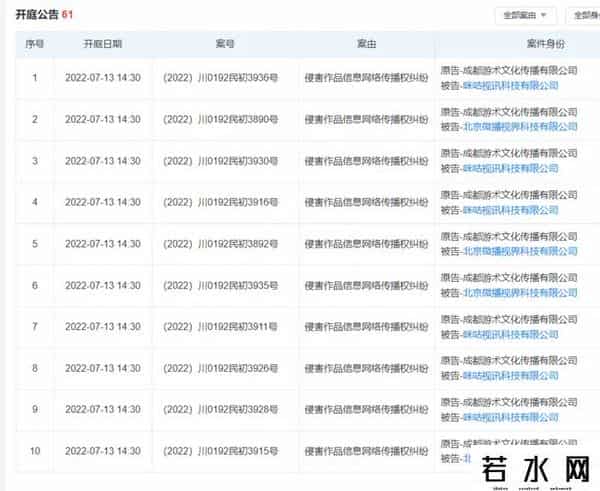Open defendant 咪咕视讯科技有限公司 link in row 3

(x=510, y=168)
